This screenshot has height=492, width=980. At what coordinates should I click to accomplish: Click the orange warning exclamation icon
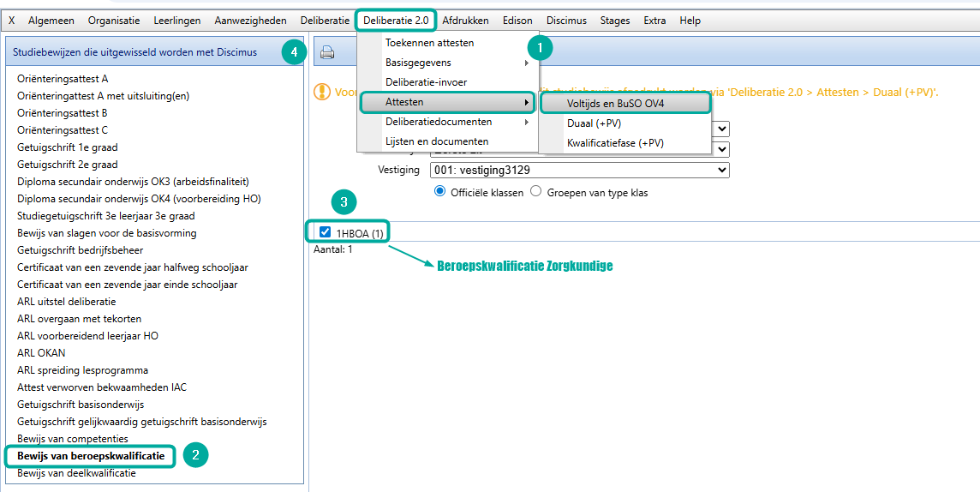[320, 92]
